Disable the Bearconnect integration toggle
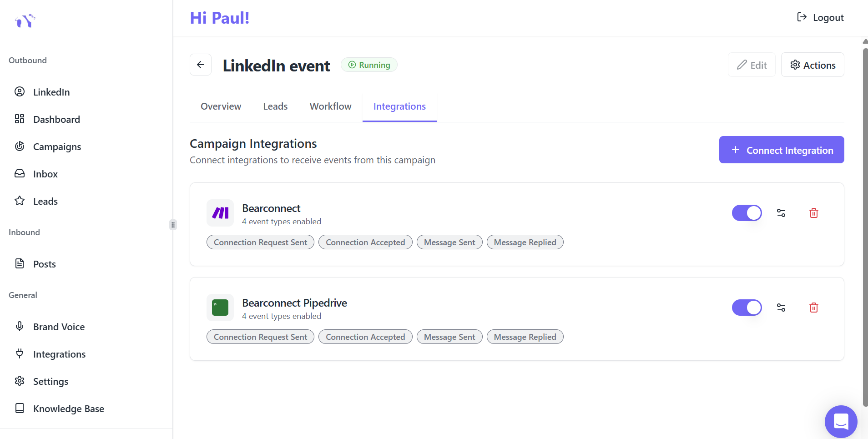Viewport: 868px width, 439px height. coord(747,213)
